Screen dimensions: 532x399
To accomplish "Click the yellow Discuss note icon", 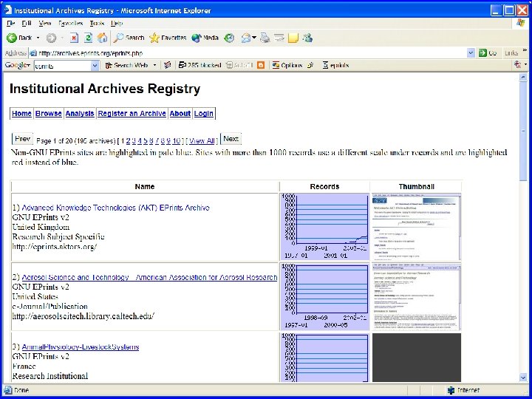I will click(293, 38).
